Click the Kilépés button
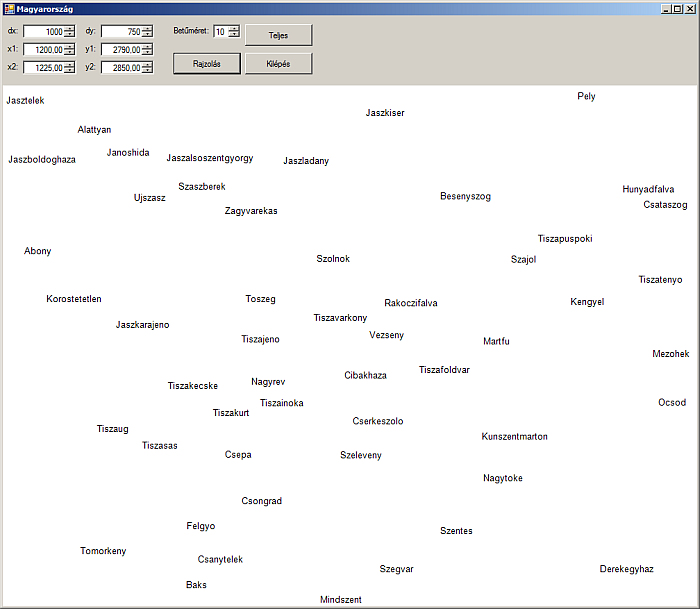The image size is (700, 609). [x=278, y=63]
